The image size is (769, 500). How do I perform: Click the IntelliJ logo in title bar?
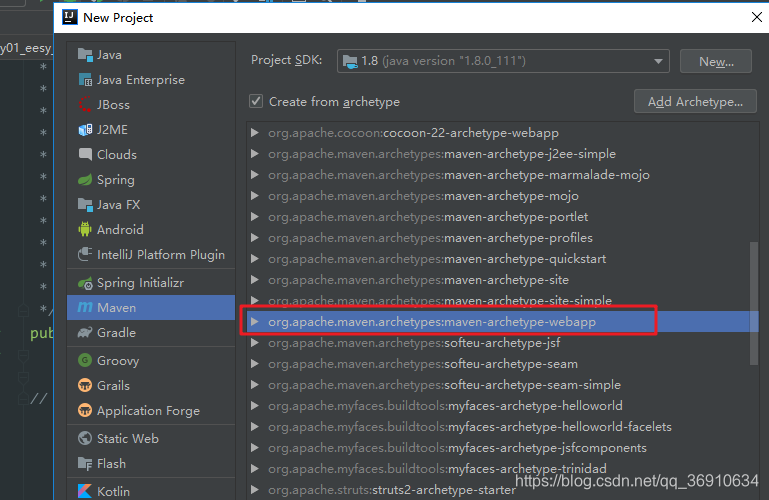pyautogui.click(x=70, y=18)
